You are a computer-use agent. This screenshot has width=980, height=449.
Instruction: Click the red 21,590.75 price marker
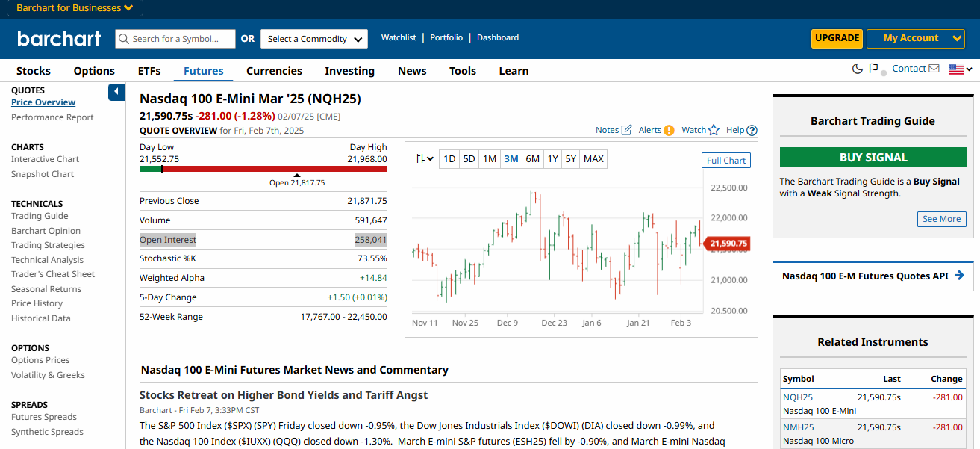click(x=726, y=243)
